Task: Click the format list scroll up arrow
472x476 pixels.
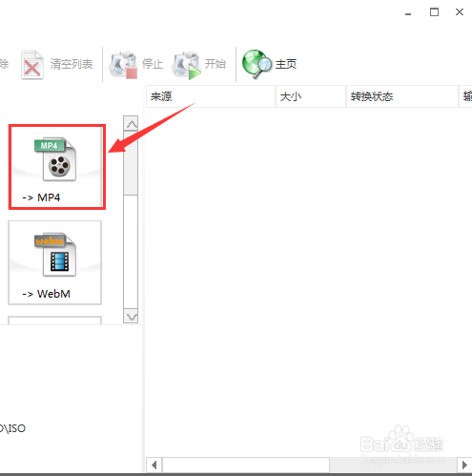Action: tap(131, 123)
